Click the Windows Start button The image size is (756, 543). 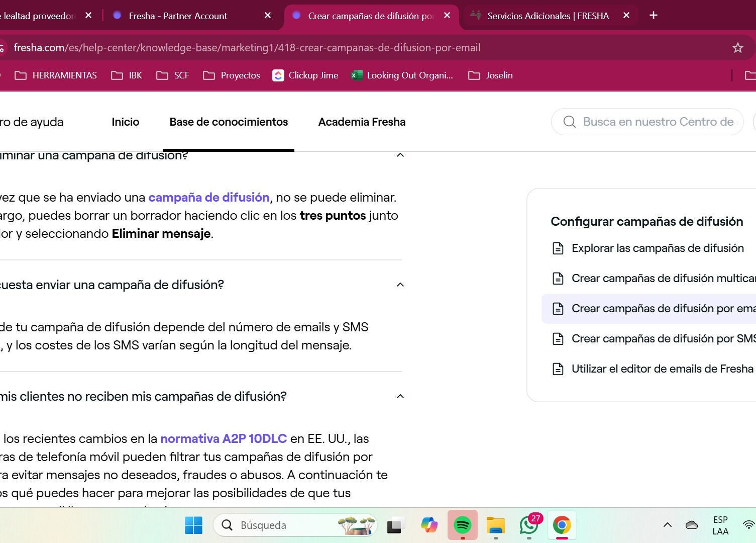pos(193,525)
